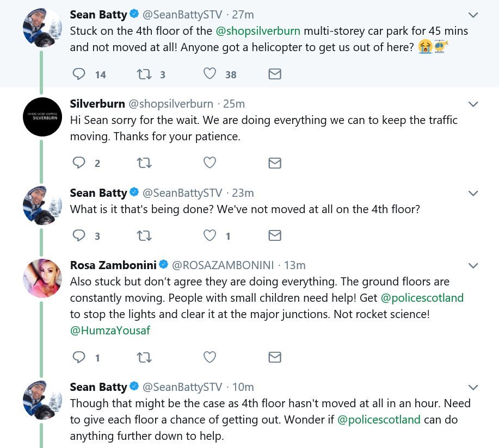Retweet the Silverburn reply
499x448 pixels.
[x=144, y=163]
